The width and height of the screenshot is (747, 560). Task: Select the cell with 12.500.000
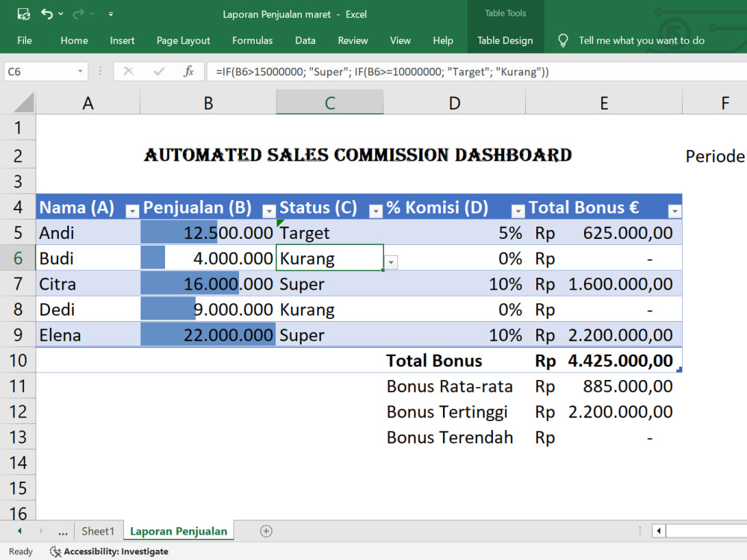208,232
